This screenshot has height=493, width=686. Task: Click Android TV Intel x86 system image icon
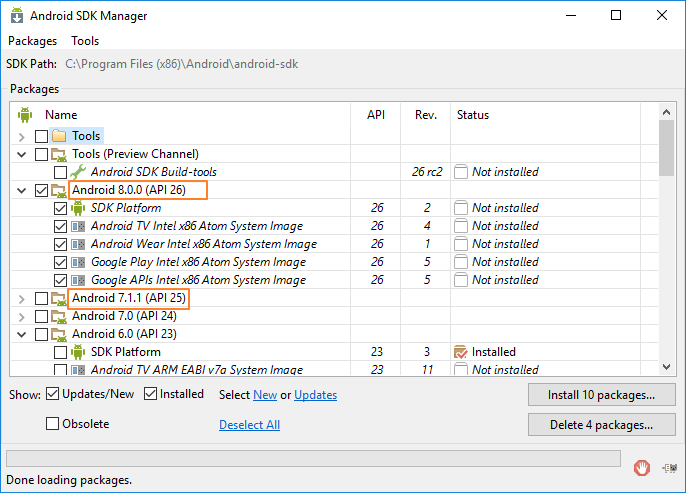(x=78, y=226)
